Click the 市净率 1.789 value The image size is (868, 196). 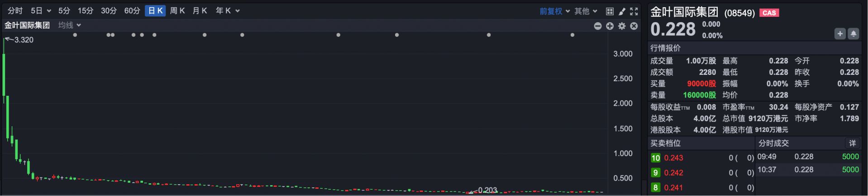849,118
